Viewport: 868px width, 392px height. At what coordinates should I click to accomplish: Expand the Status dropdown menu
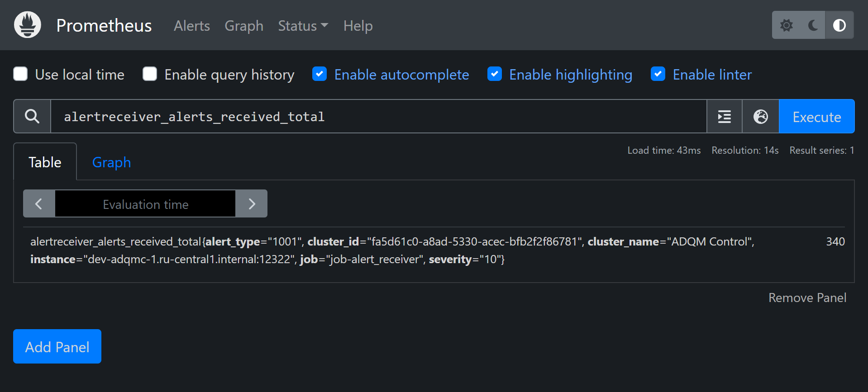(302, 26)
